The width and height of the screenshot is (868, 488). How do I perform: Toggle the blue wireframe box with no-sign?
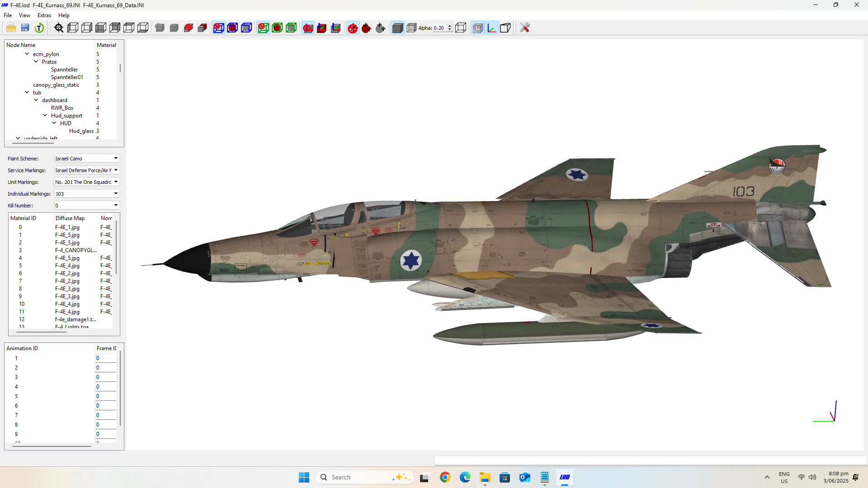coord(218,28)
